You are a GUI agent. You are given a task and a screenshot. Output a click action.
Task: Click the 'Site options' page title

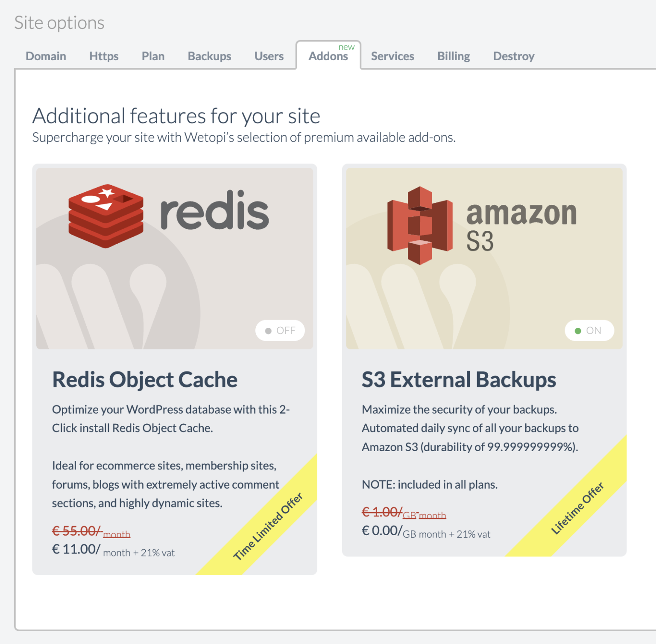pyautogui.click(x=59, y=23)
